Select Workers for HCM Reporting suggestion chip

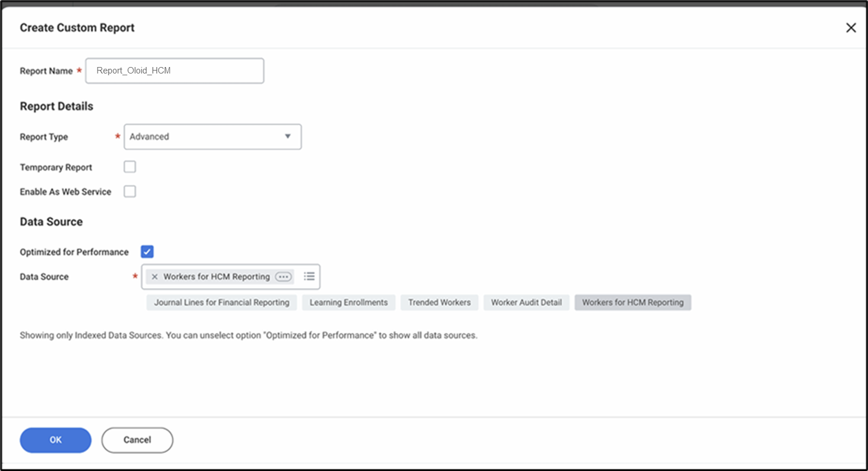click(x=633, y=303)
